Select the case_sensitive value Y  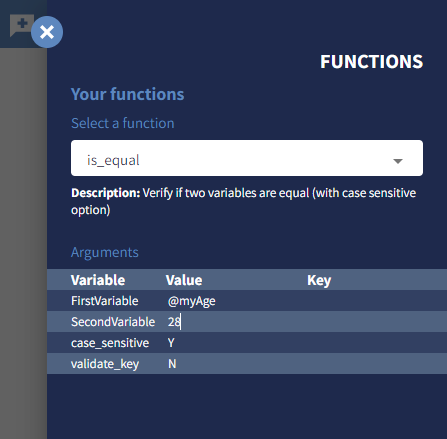pos(171,343)
